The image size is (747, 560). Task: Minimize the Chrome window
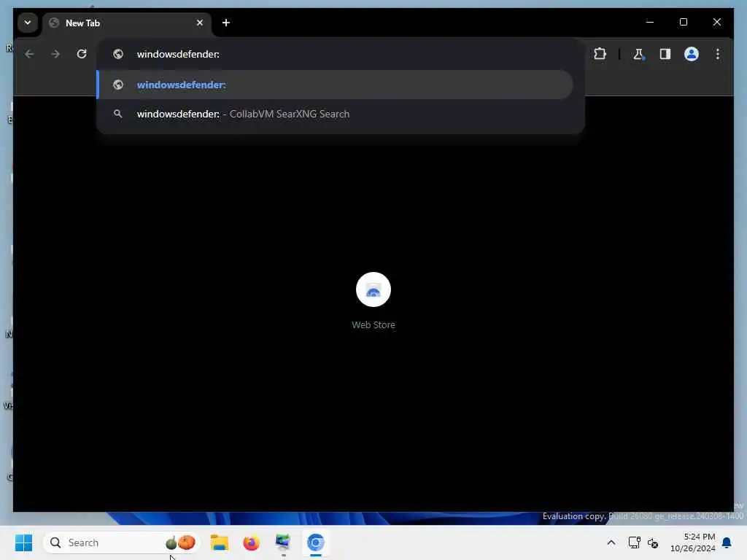(x=650, y=23)
